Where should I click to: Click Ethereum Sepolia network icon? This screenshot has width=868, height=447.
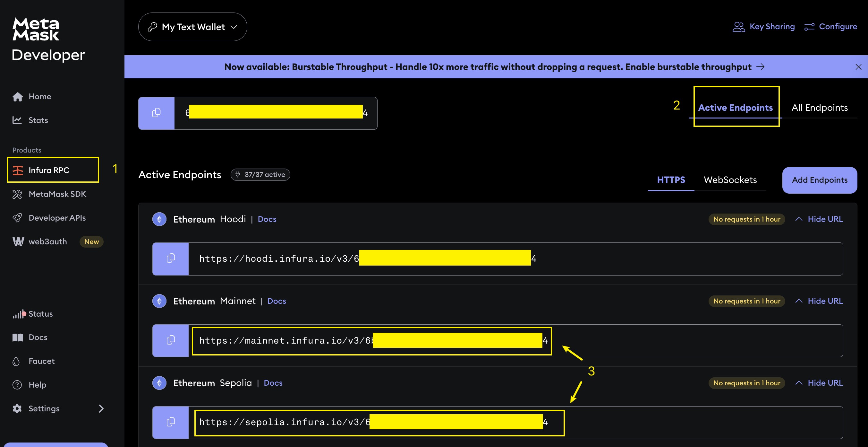pyautogui.click(x=159, y=383)
